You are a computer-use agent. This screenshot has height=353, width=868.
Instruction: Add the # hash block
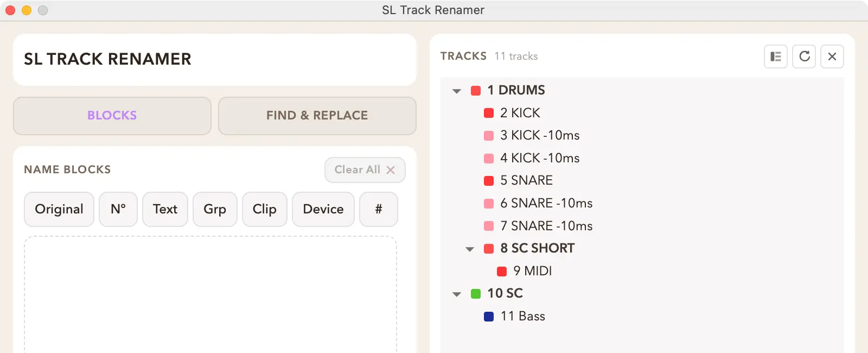pyautogui.click(x=379, y=209)
